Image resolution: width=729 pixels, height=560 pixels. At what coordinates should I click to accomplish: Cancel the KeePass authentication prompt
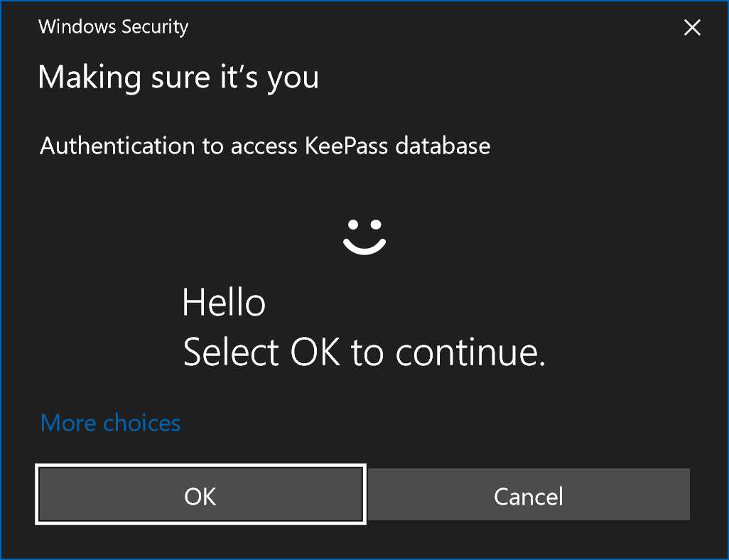coord(529,495)
